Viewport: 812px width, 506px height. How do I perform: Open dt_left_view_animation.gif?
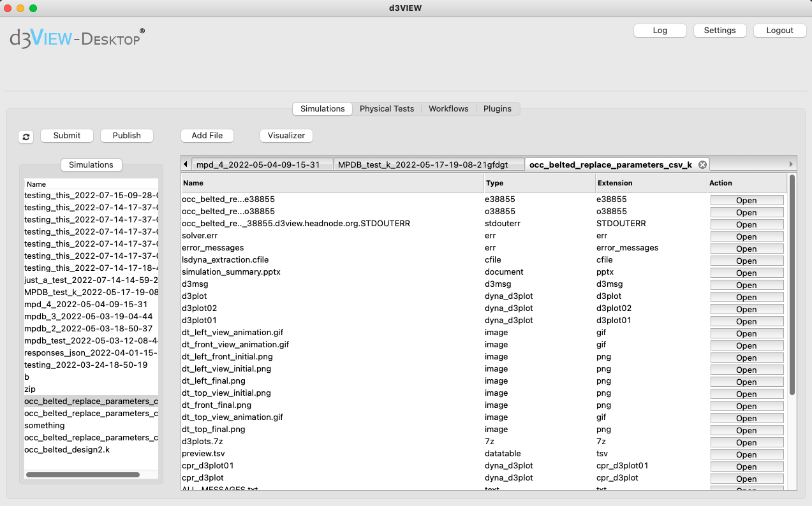click(x=747, y=333)
